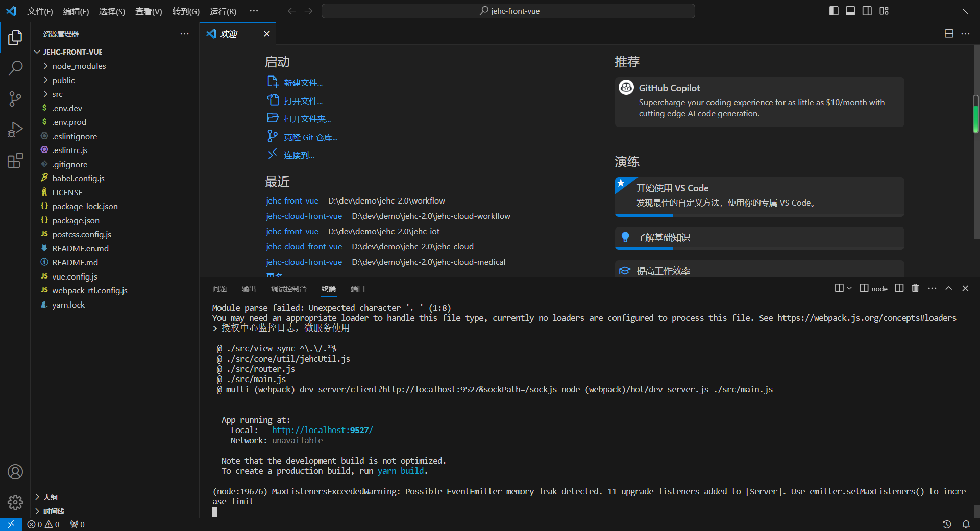Screen dimensions: 980x531
Task: Open the overflow menu in menu bar
Action: tap(254, 11)
